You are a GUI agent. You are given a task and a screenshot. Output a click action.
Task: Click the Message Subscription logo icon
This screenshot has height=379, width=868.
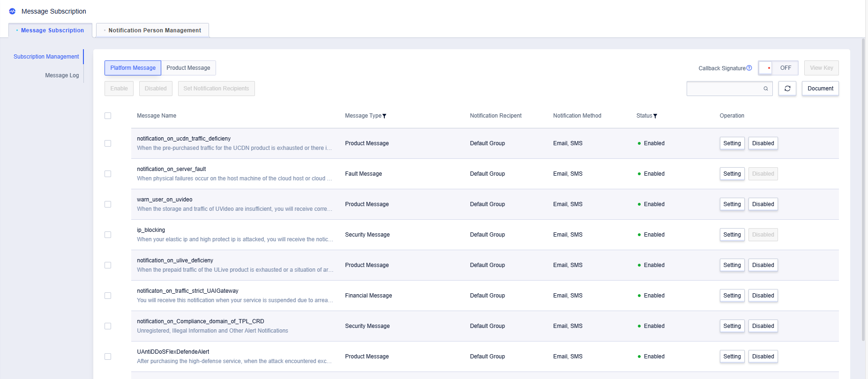[x=12, y=11]
